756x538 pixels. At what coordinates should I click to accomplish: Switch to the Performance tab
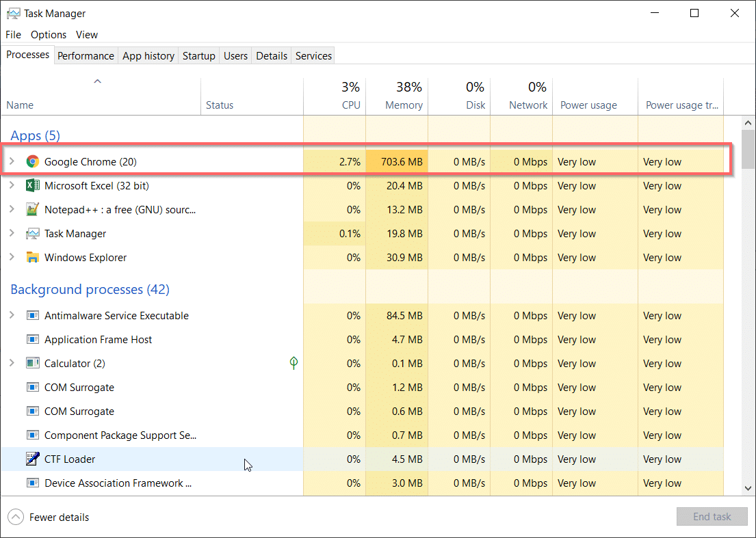86,56
